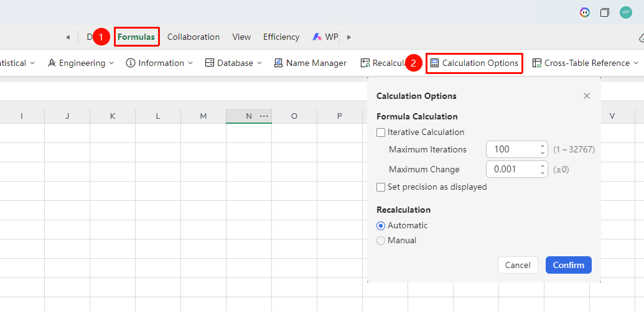This screenshot has height=311, width=644.
Task: Click the Database icon
Action: (210, 63)
